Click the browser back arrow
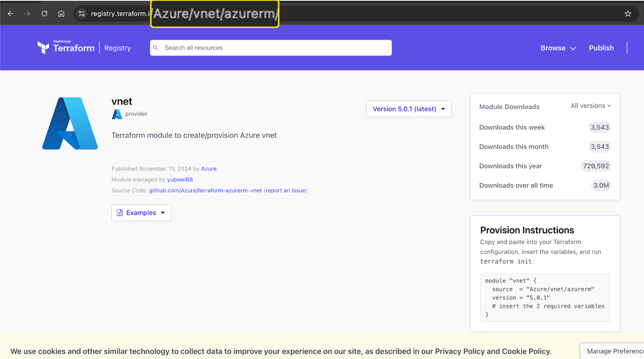This screenshot has height=359, width=644. coord(10,14)
